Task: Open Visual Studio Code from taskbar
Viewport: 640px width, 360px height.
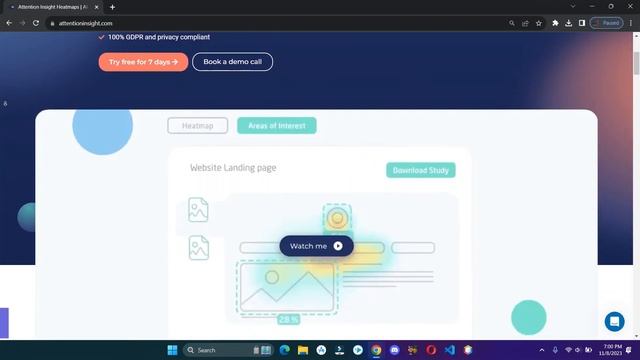Action: pyautogui.click(x=449, y=350)
